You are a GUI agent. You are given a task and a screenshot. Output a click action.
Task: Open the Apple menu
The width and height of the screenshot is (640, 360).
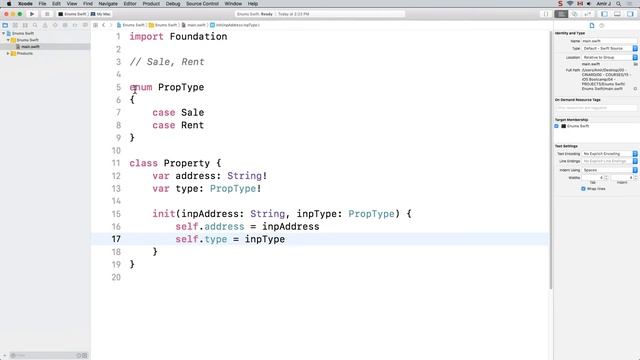pyautogui.click(x=9, y=4)
